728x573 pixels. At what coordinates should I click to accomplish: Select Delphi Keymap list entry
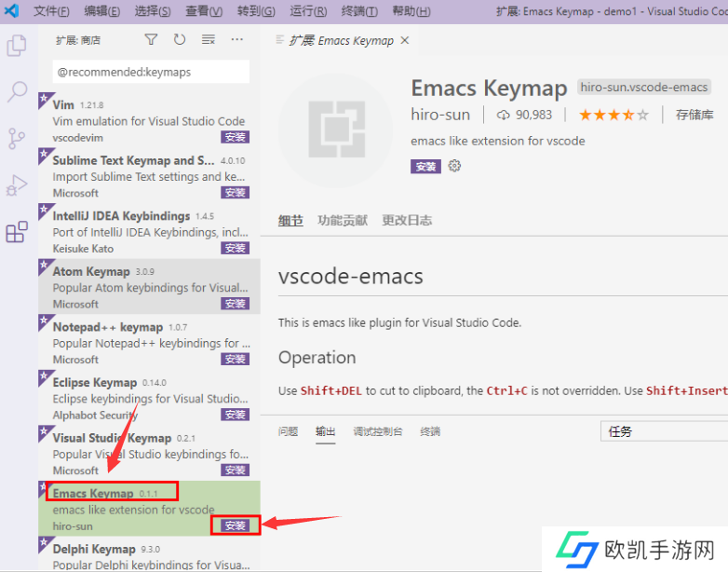click(149, 554)
